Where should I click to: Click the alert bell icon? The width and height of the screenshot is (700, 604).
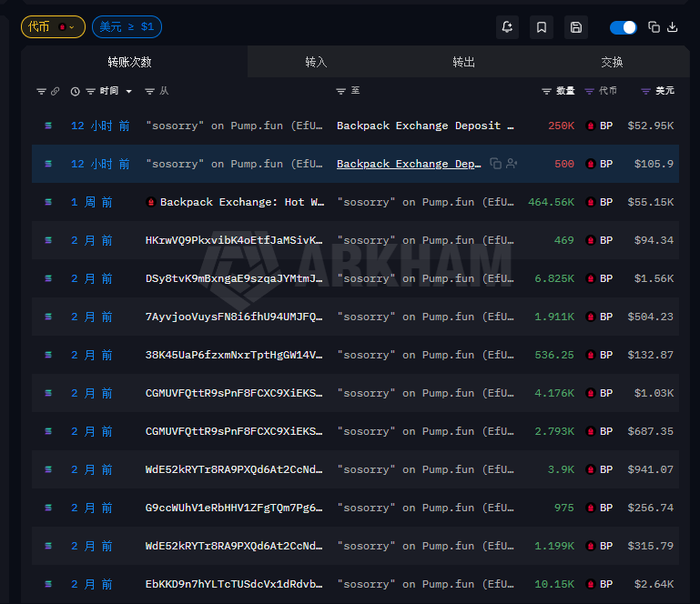tap(507, 27)
